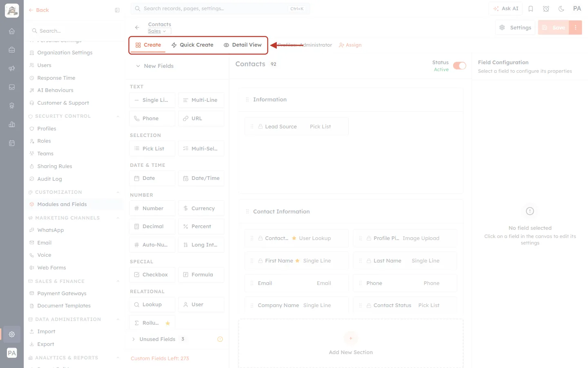Viewport: 588px width, 368px height.
Task: Collapse the Marketing Channels group
Action: tap(118, 218)
